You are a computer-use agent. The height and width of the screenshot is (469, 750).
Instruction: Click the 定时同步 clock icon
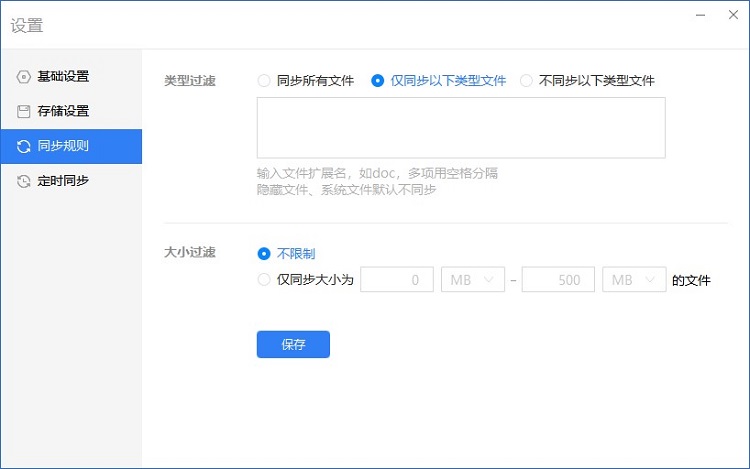coord(23,181)
